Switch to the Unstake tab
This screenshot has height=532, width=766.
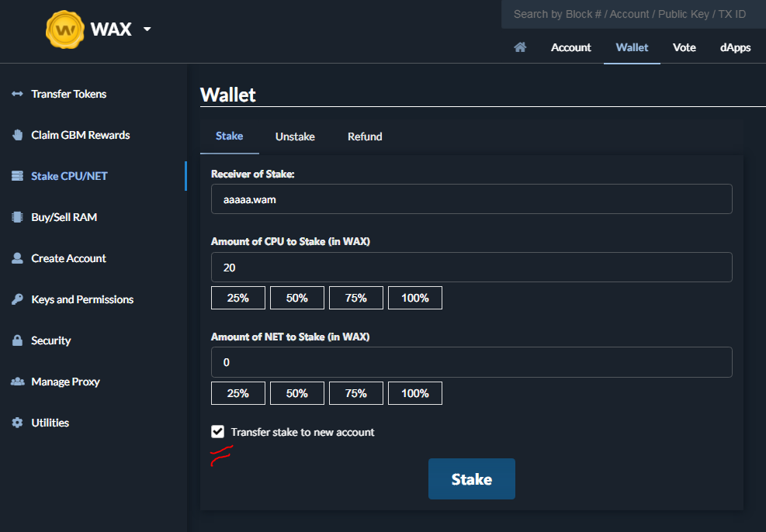click(x=295, y=136)
